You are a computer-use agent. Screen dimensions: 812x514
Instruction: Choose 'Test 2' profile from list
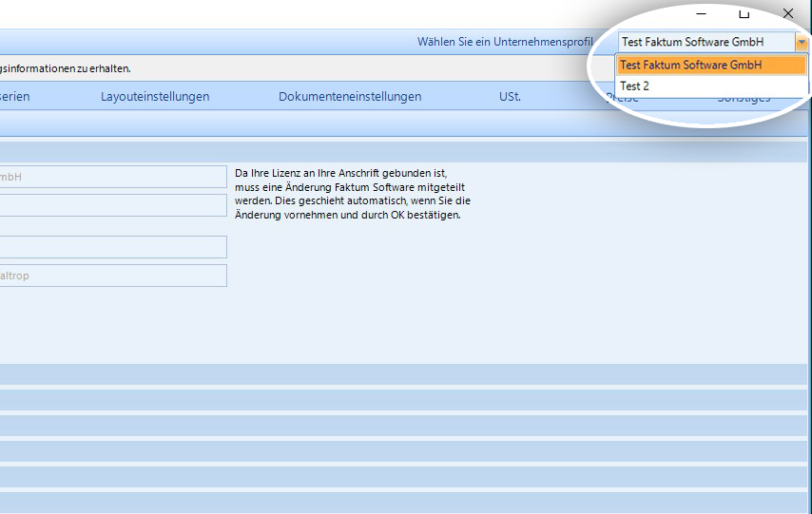tap(711, 86)
